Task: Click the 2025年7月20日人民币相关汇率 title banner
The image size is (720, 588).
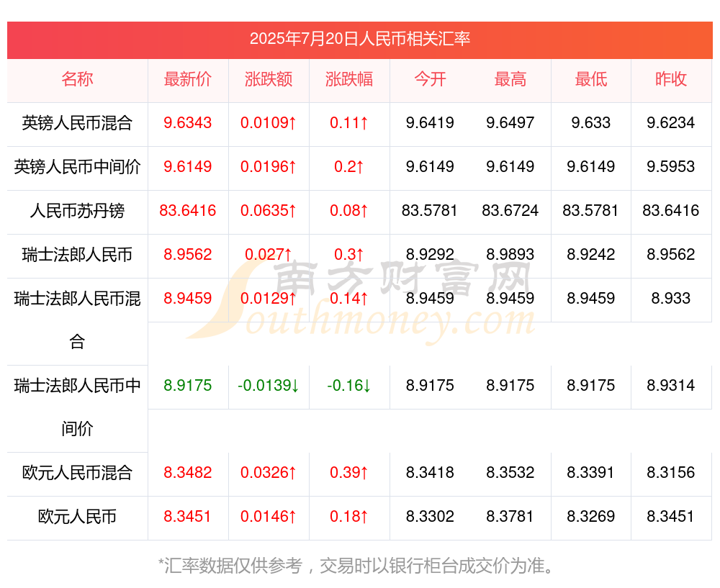Action: click(359, 39)
